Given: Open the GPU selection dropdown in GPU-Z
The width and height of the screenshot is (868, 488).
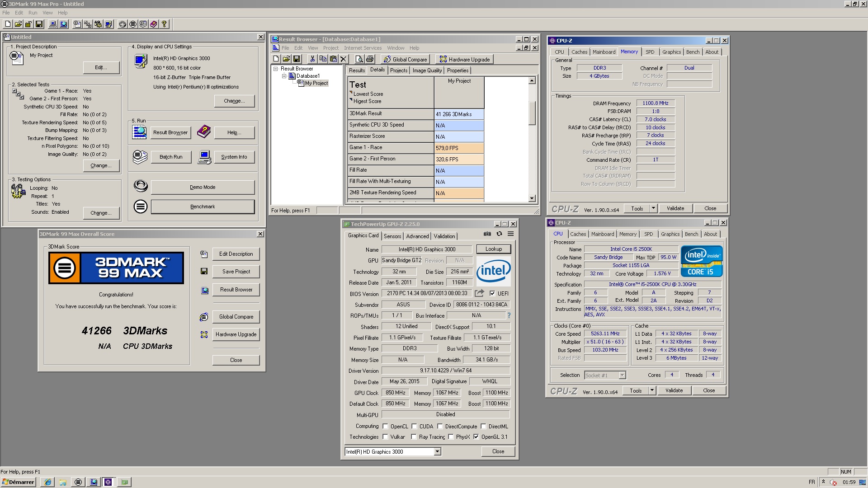Looking at the screenshot, I should [437, 451].
